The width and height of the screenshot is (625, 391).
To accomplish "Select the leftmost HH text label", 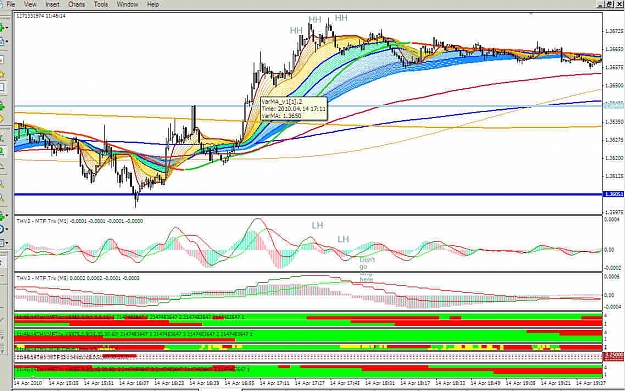I will pos(296,31).
